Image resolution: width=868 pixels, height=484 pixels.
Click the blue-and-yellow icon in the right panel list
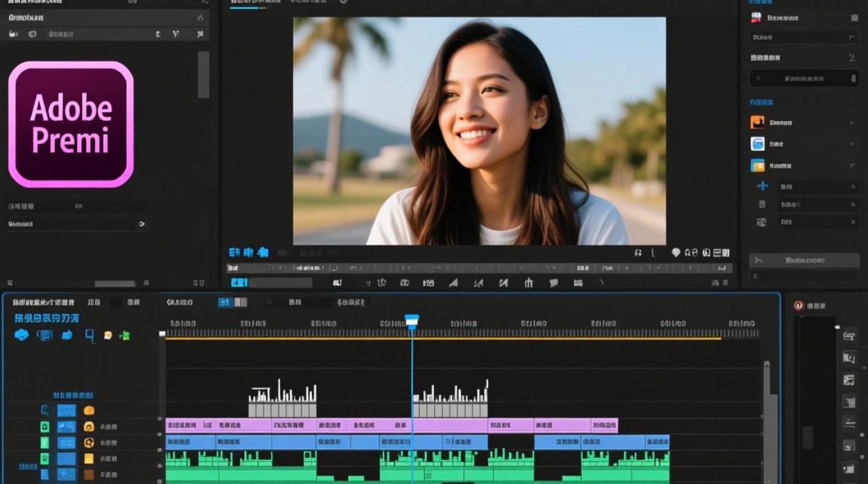coord(758,165)
